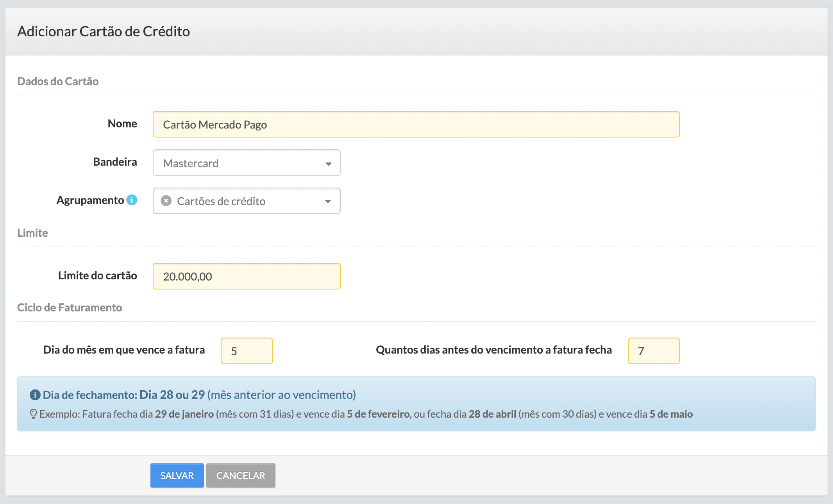The width and height of the screenshot is (833, 504).
Task: Click the days before closing field
Action: click(653, 351)
